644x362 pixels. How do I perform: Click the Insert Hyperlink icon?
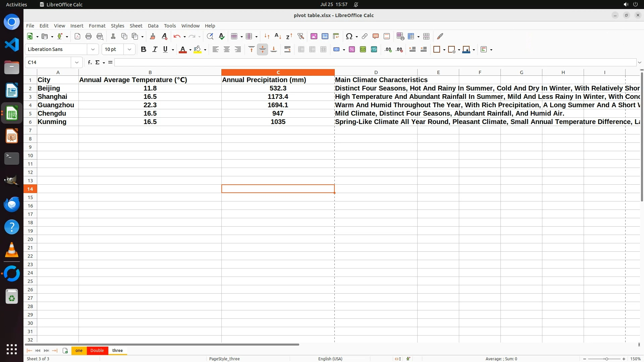(365, 36)
